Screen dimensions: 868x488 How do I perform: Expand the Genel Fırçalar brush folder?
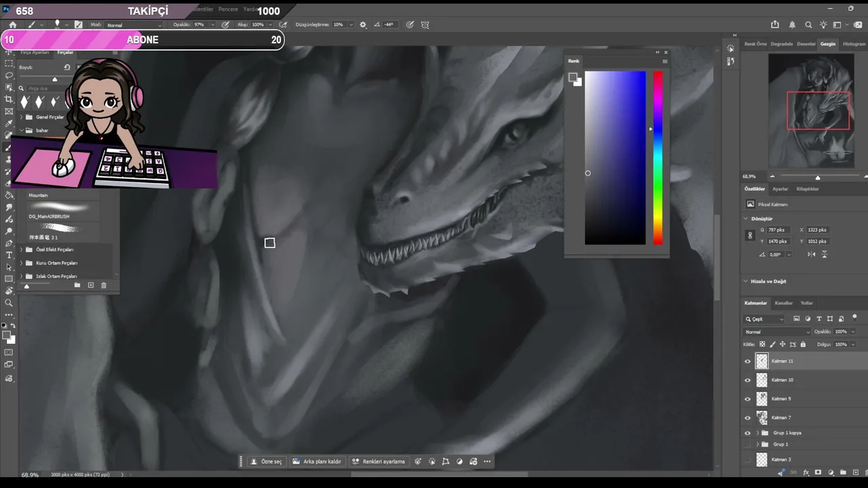(x=21, y=117)
